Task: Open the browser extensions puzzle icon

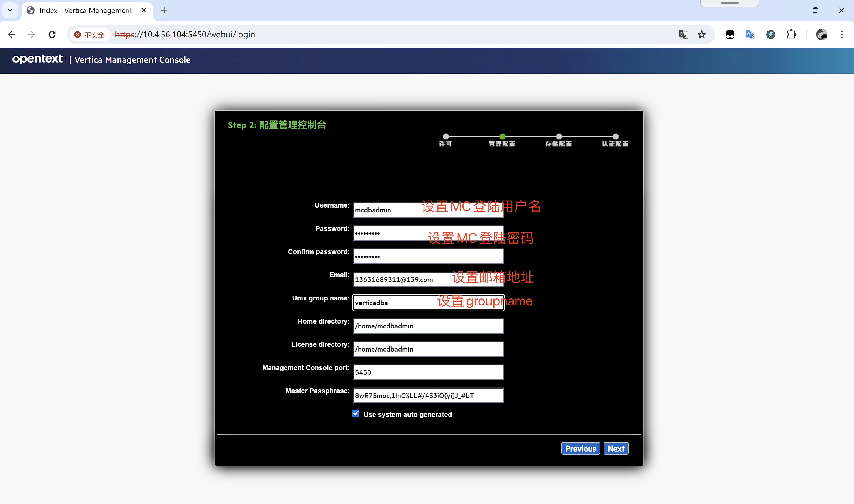Action: [x=791, y=34]
